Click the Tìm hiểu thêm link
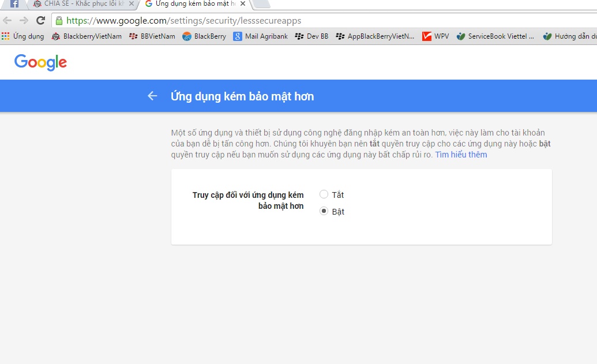This screenshot has width=597, height=364. 461,155
